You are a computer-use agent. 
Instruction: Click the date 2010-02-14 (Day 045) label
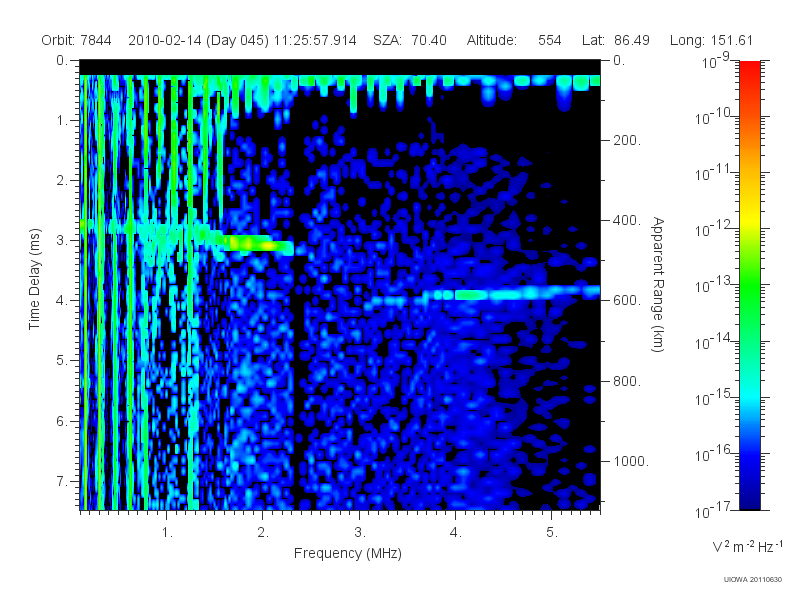198,40
